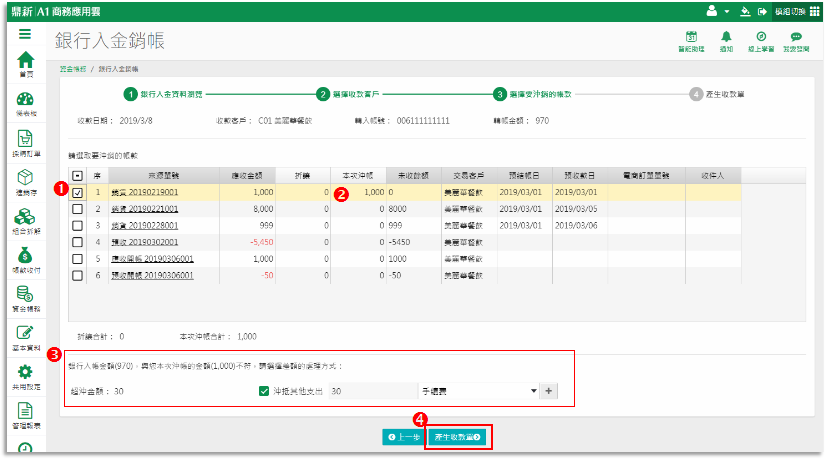Image resolution: width=827 pixels, height=460 pixels.
Task: Open the stacked cubes assembly icon
Action: click(x=25, y=216)
